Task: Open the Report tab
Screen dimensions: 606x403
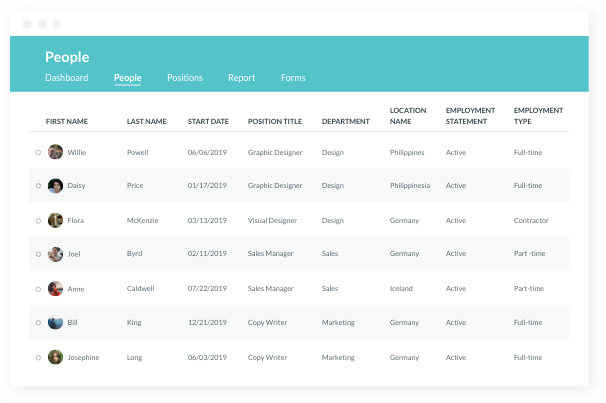Action: (242, 78)
